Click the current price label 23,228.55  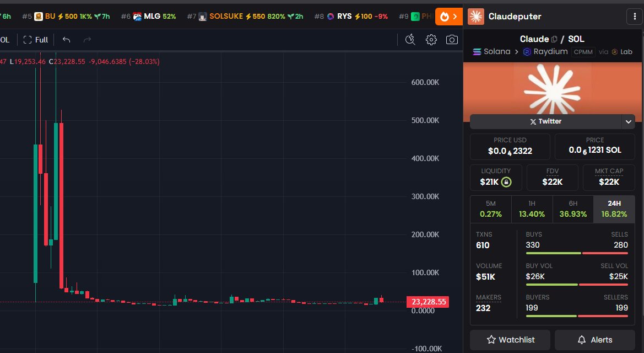click(x=428, y=302)
